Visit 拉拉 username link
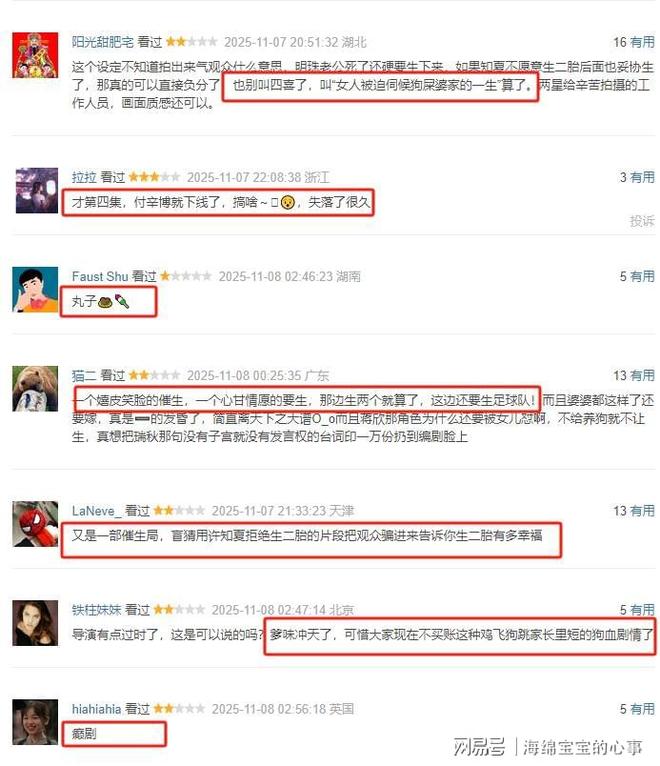Screen dimensions: 660x766 (x=84, y=177)
